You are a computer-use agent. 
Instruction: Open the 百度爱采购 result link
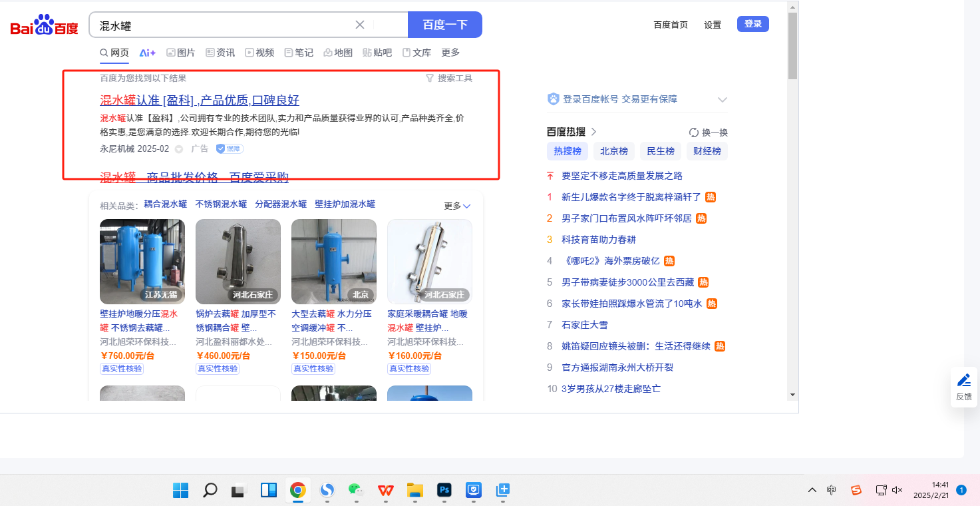coord(194,177)
